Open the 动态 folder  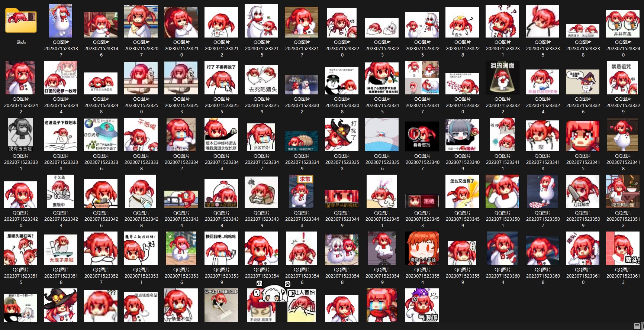(x=21, y=21)
